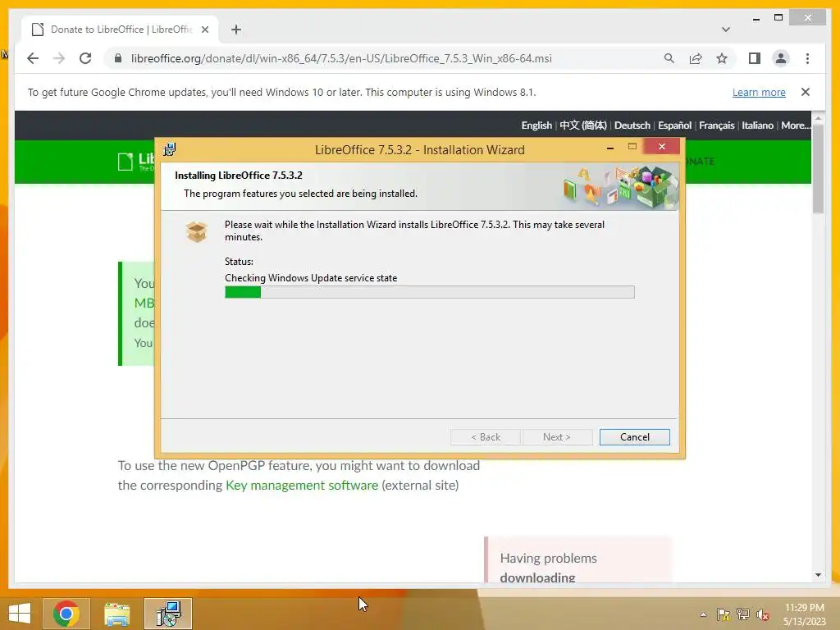Bookmark this page with the star

tap(722, 58)
